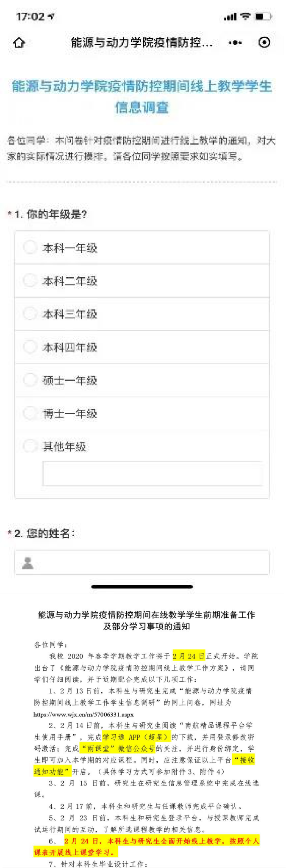
Task: Tap the circular close target icon
Action: (x=264, y=42)
